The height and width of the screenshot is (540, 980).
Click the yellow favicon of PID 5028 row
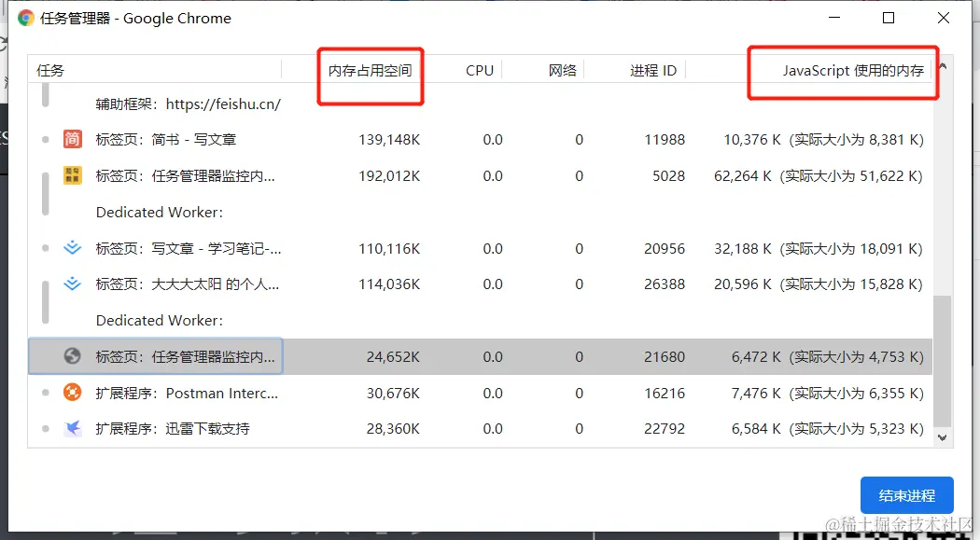pyautogui.click(x=73, y=175)
